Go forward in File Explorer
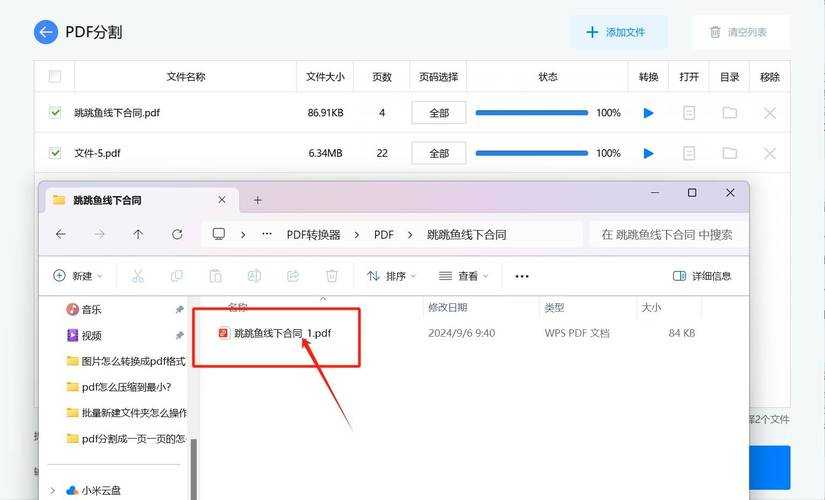This screenshot has width=825, height=500. [x=99, y=234]
